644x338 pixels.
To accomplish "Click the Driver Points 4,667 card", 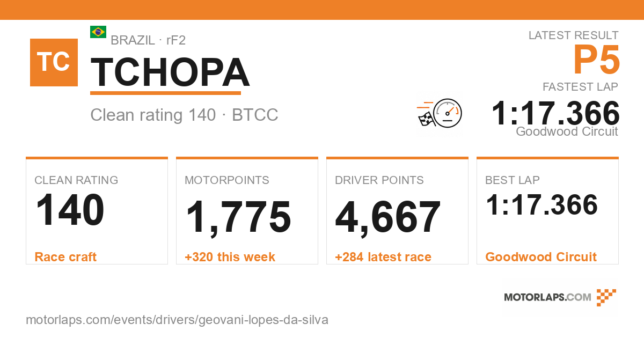I will click(397, 211).
